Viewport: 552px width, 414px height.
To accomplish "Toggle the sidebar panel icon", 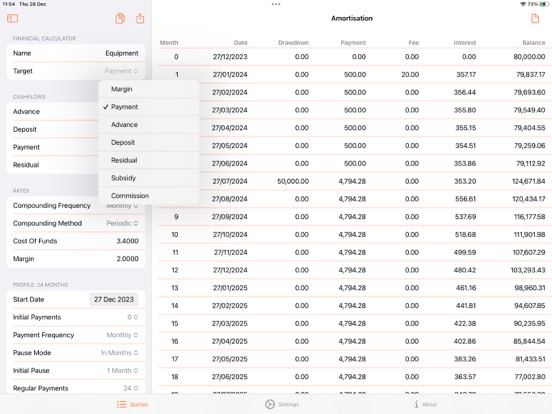I will click(x=12, y=18).
